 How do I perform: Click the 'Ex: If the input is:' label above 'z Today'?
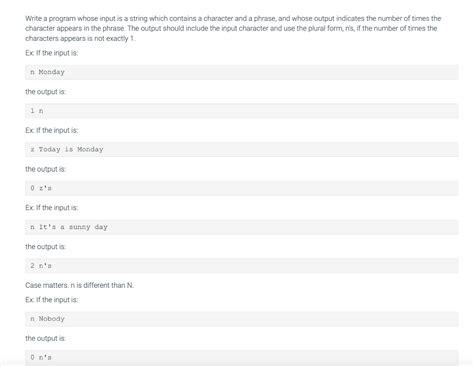coord(52,130)
